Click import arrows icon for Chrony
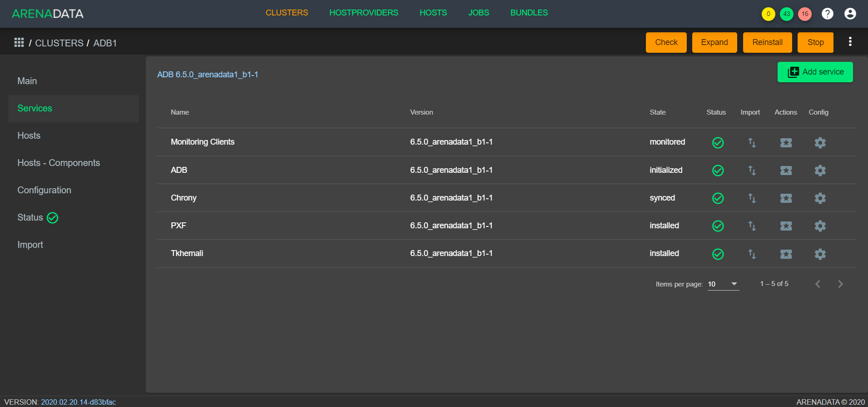 [752, 198]
